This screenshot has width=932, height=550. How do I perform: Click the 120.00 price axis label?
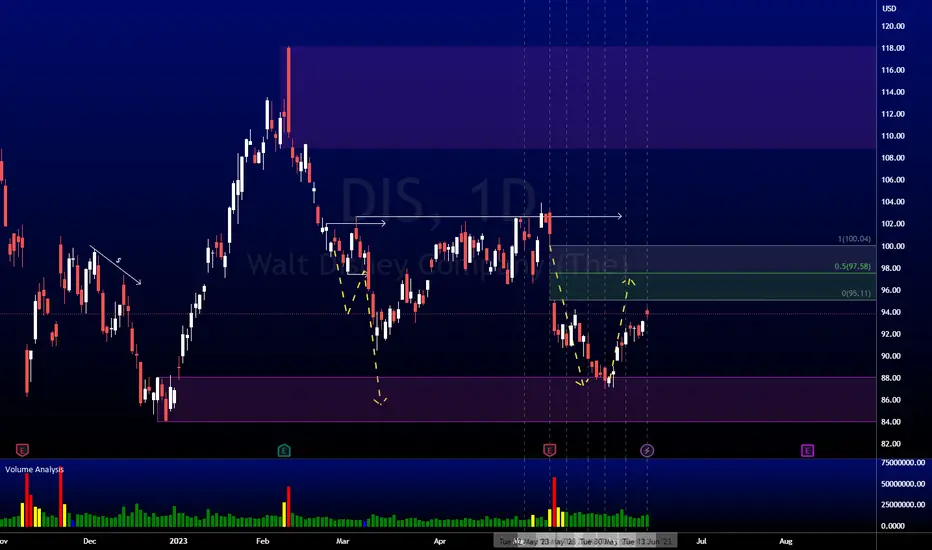click(x=893, y=26)
